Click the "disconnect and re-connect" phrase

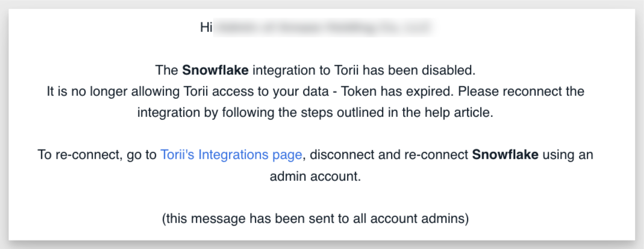pos(389,155)
